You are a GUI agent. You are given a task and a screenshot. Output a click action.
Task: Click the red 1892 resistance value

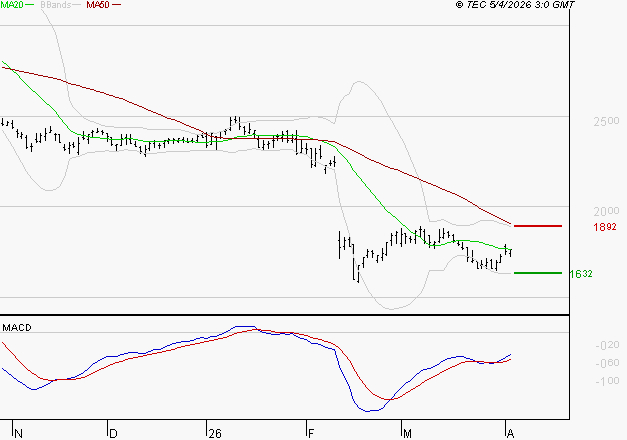[x=605, y=227]
